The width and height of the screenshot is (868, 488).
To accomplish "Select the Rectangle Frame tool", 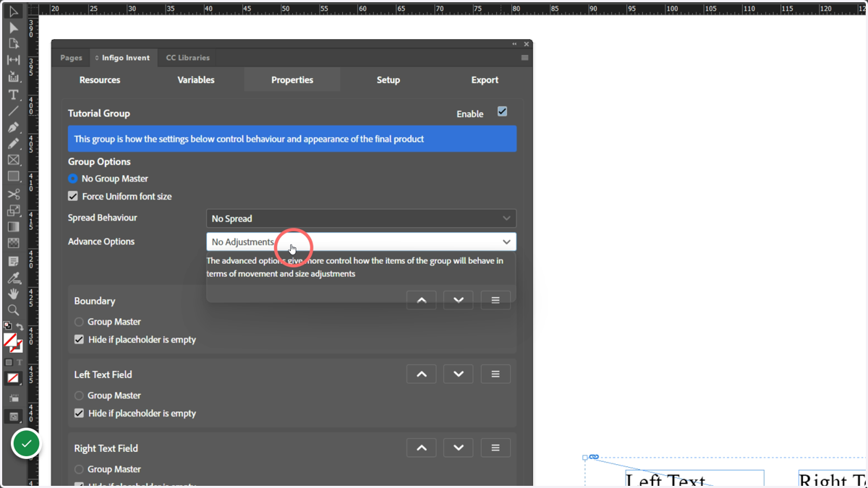I will pyautogui.click(x=13, y=160).
